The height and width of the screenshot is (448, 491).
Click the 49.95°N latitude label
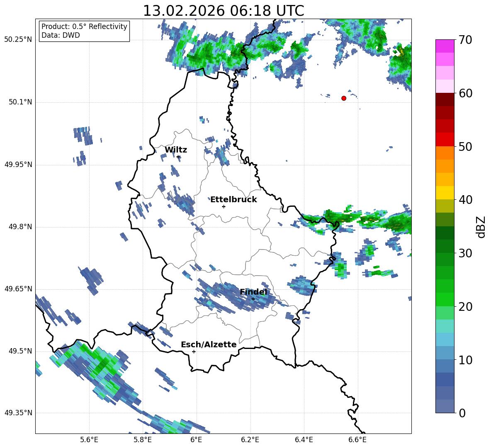click(19, 165)
